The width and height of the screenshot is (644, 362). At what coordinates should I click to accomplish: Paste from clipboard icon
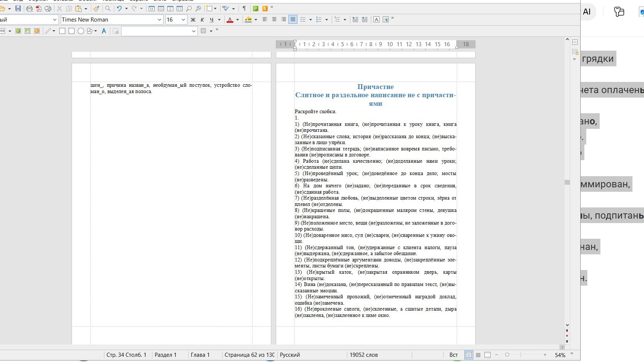tap(78, 8)
